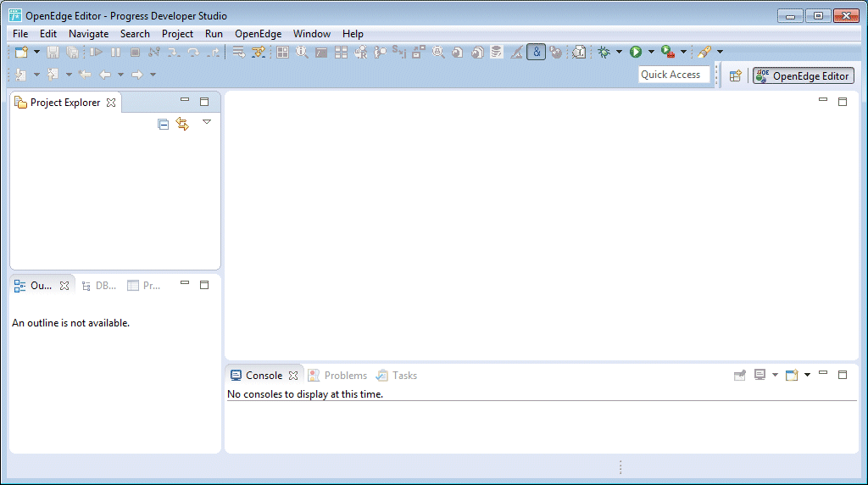Open the Previous Annotation dropdown arrow
This screenshot has width=868, height=485.
pyautogui.click(x=69, y=74)
